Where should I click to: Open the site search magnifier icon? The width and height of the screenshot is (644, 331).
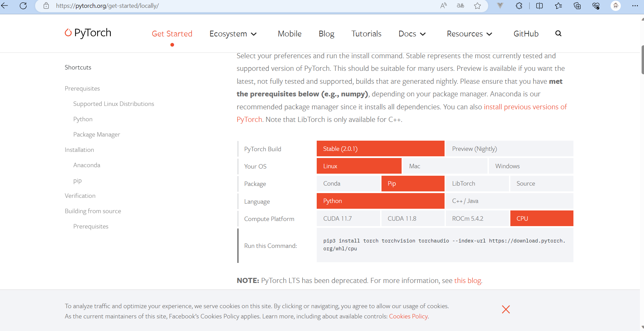[x=558, y=33]
